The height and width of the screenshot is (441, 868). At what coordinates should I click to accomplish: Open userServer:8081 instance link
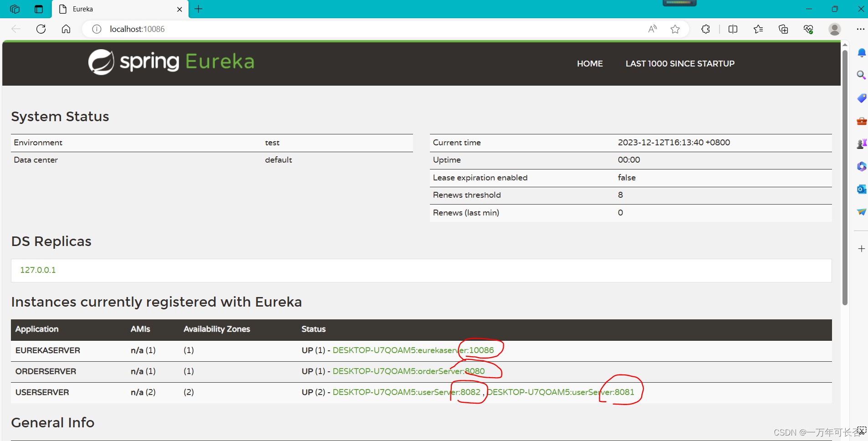point(561,392)
